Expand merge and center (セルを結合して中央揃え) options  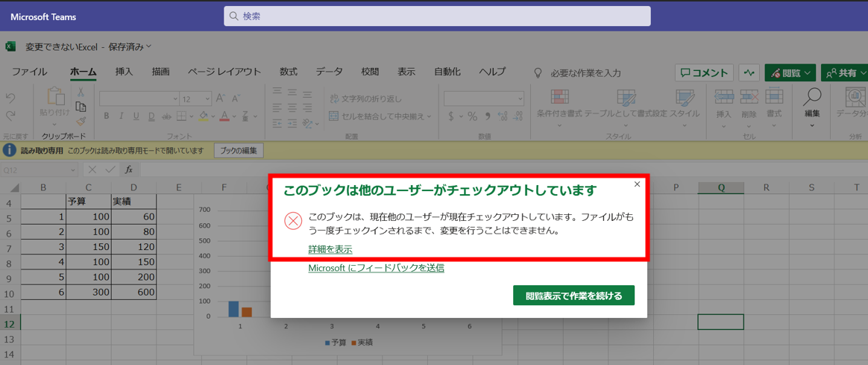point(429,116)
